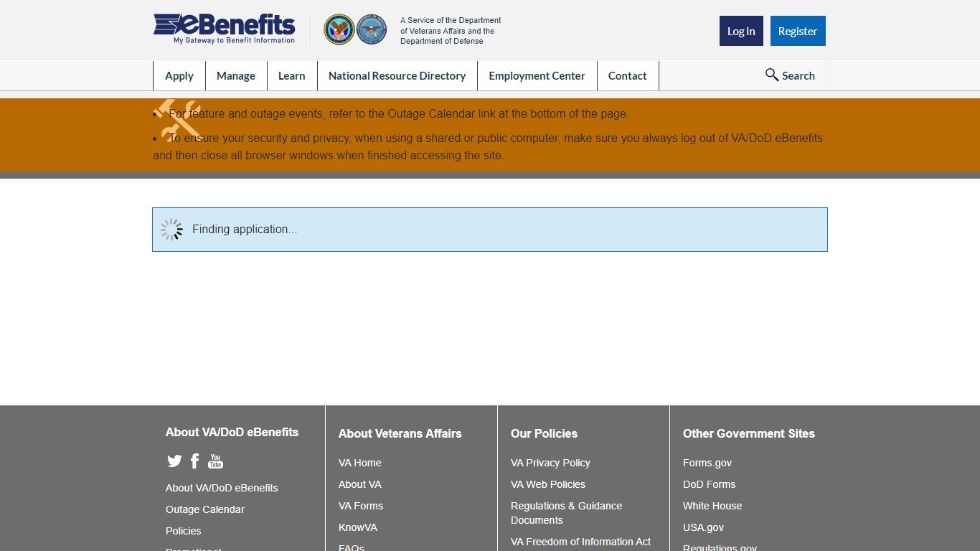Open the footer Policies link
This screenshot has height=551, width=980.
coord(184,531)
